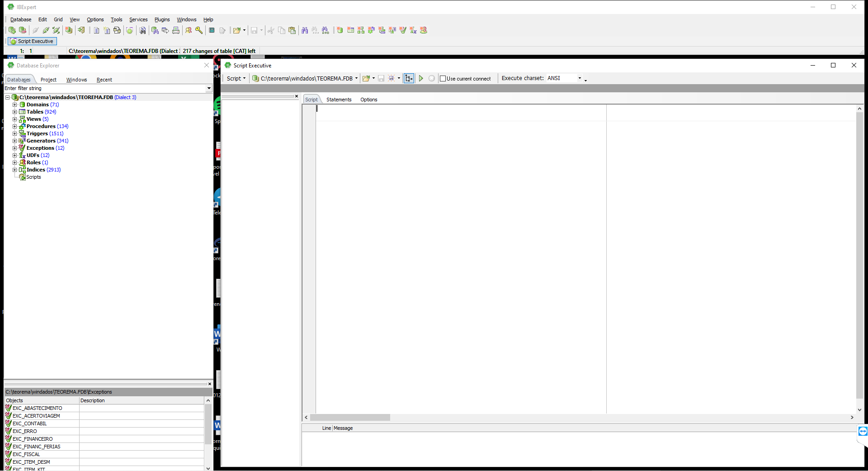Select EXC_CONTABIL in the objects list
This screenshot has width=868, height=471.
pyautogui.click(x=29, y=423)
